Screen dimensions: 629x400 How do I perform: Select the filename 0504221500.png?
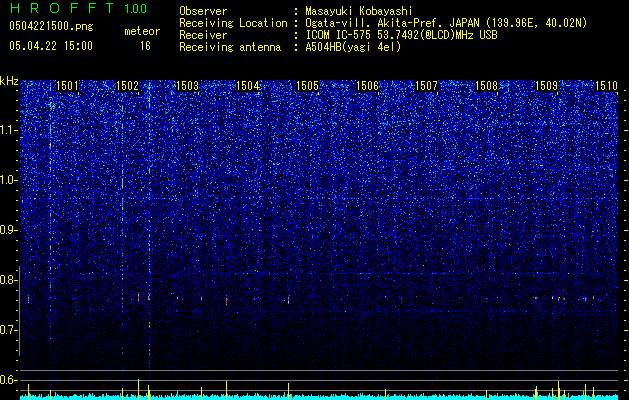coord(51,27)
